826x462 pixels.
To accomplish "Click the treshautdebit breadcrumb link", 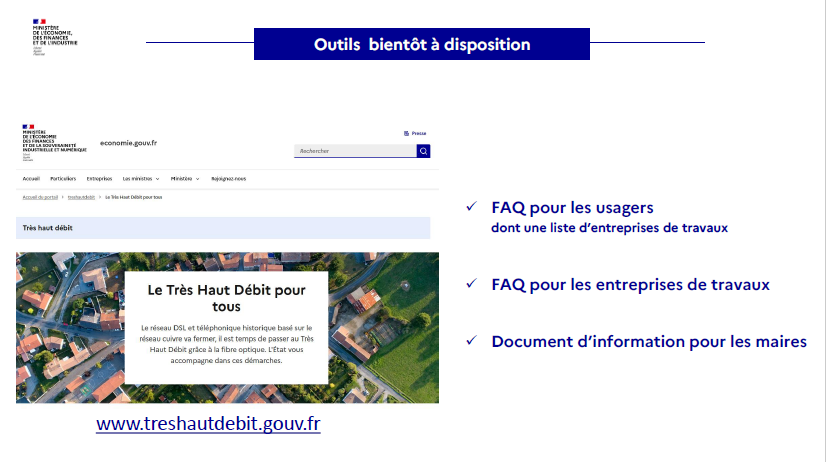I will (82, 198).
